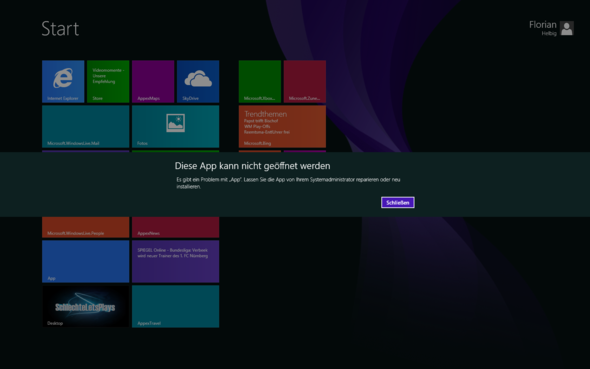The image size is (590, 369).
Task: Click the Start heading text
Action: (x=60, y=29)
